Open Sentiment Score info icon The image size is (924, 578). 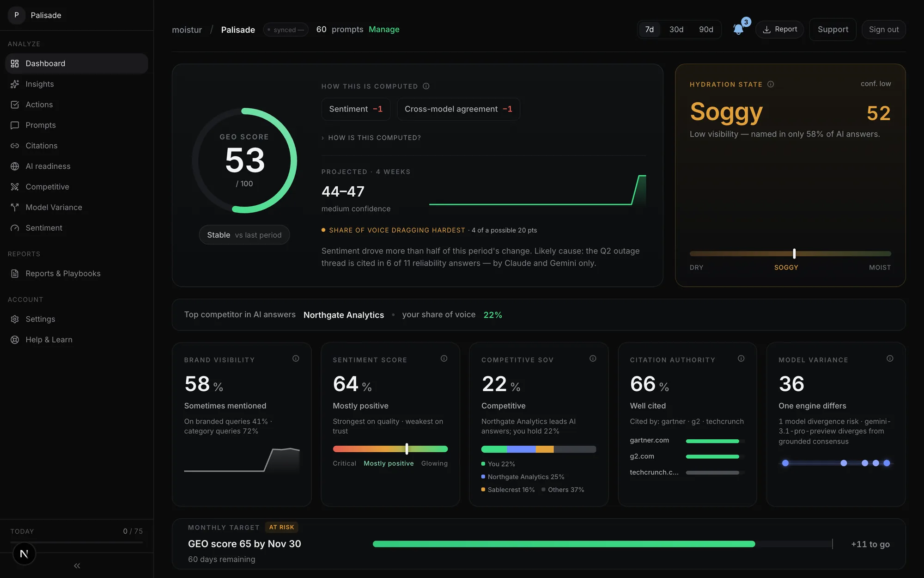(x=444, y=358)
